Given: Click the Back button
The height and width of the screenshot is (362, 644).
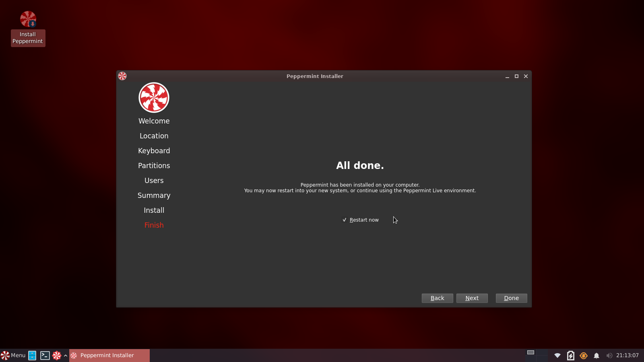Looking at the screenshot, I should click(437, 298).
